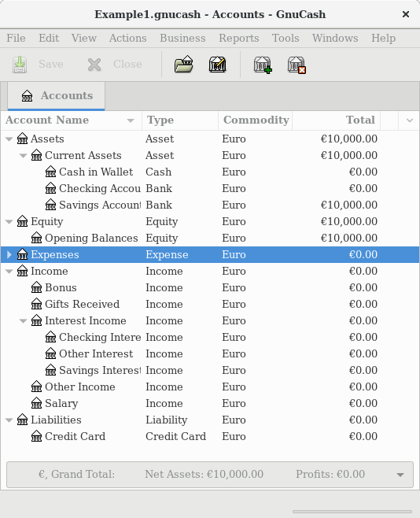
Task: Click the bank icon beside Equity
Action: point(23,221)
